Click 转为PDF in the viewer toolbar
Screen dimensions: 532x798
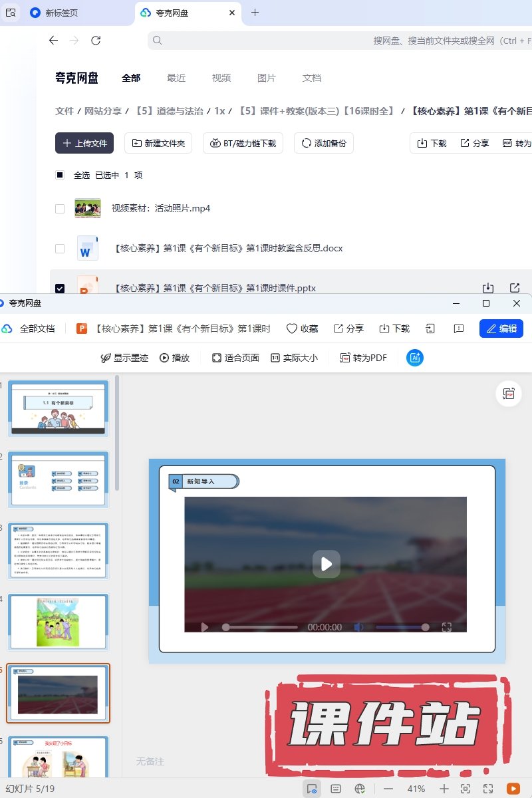[x=363, y=358]
